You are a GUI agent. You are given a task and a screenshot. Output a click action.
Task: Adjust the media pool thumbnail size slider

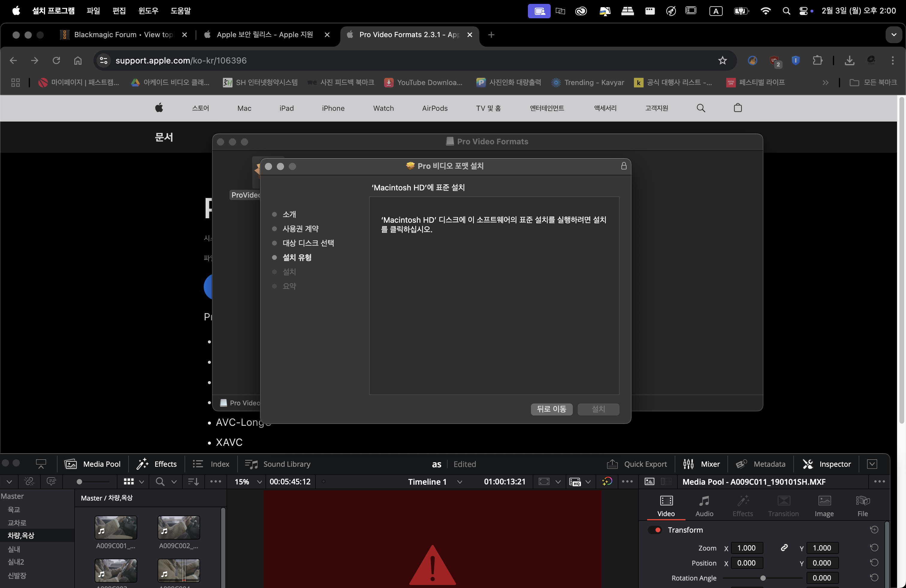[x=93, y=481]
